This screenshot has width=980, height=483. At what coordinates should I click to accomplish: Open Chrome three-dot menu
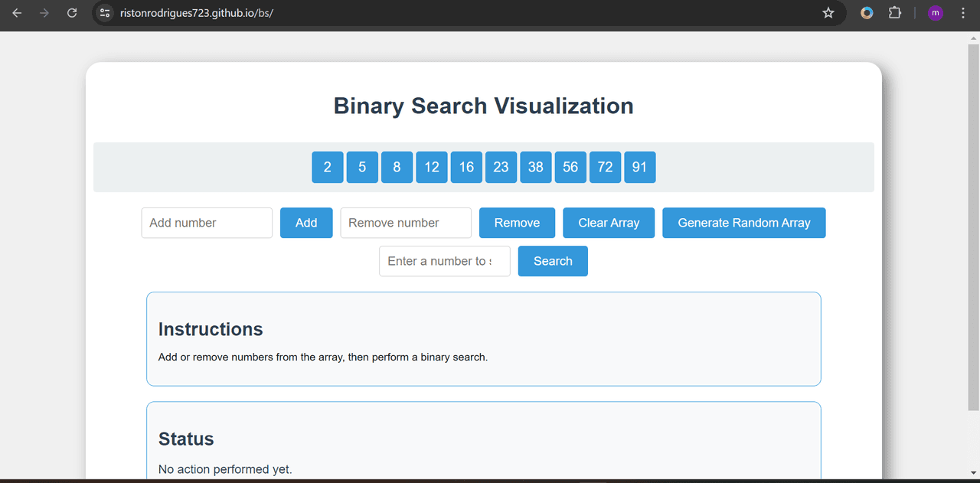(x=962, y=13)
